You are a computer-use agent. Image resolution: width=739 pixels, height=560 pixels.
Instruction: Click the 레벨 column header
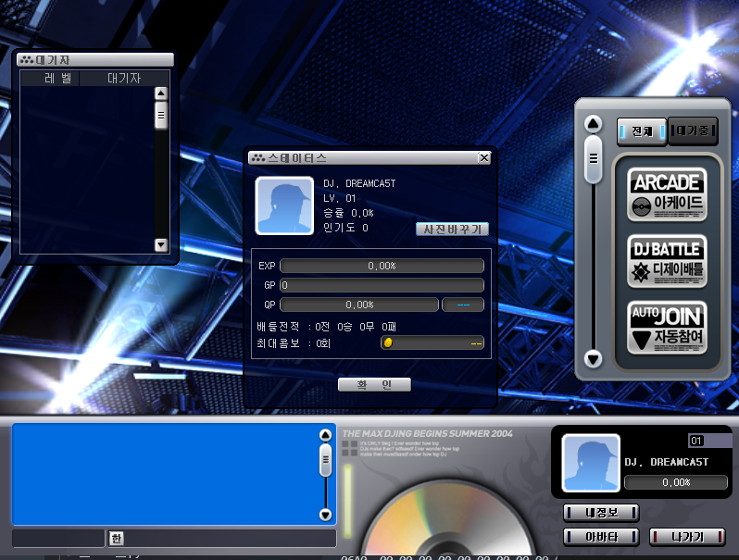coord(50,78)
